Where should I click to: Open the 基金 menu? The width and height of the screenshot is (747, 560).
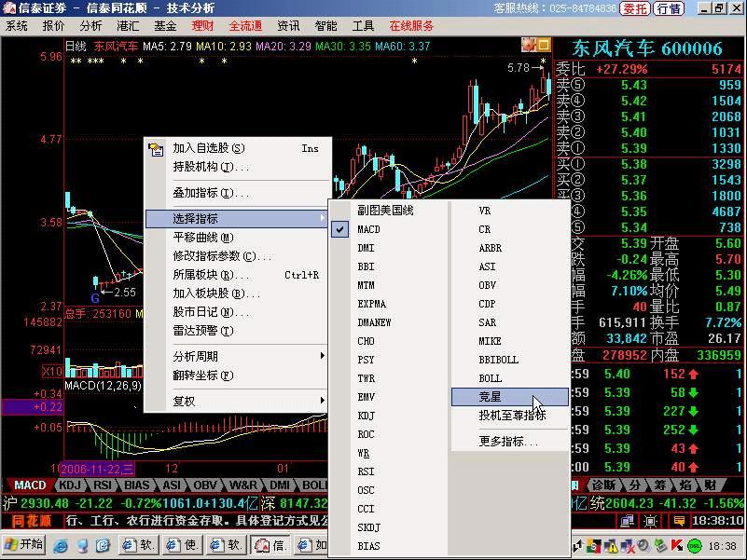pos(165,26)
